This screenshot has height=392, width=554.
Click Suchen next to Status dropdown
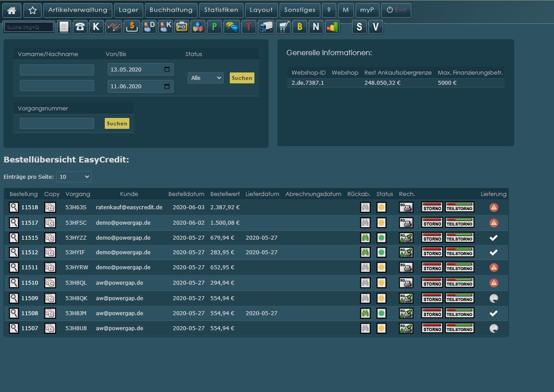(x=242, y=78)
